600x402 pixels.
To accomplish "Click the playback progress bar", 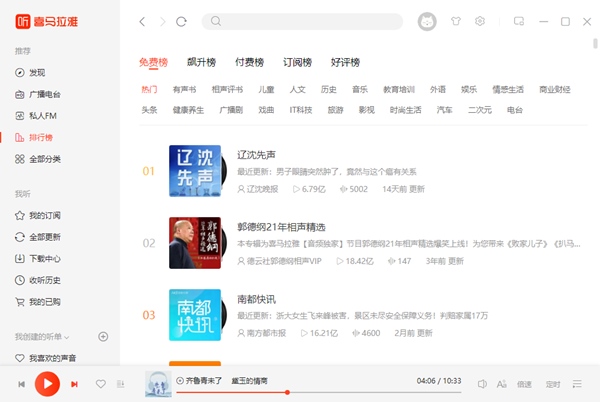I will click(x=300, y=393).
